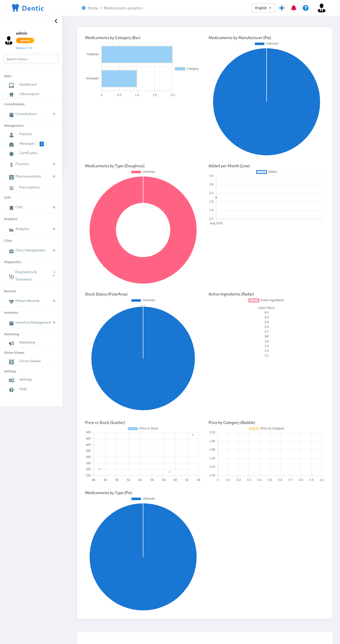Screen dimensions: 340x644
Task: Click the Price by Category legend swatch
Action: click(253, 428)
